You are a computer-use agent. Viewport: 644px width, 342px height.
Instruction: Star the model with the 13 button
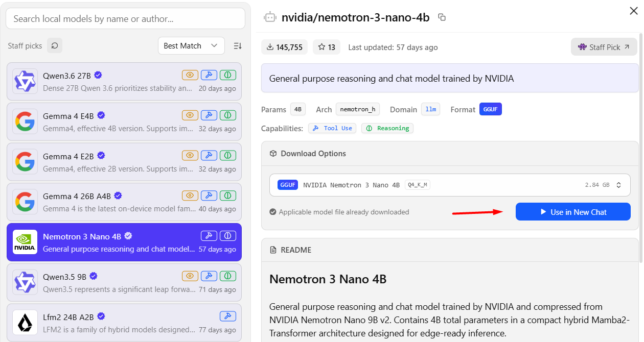tap(327, 47)
